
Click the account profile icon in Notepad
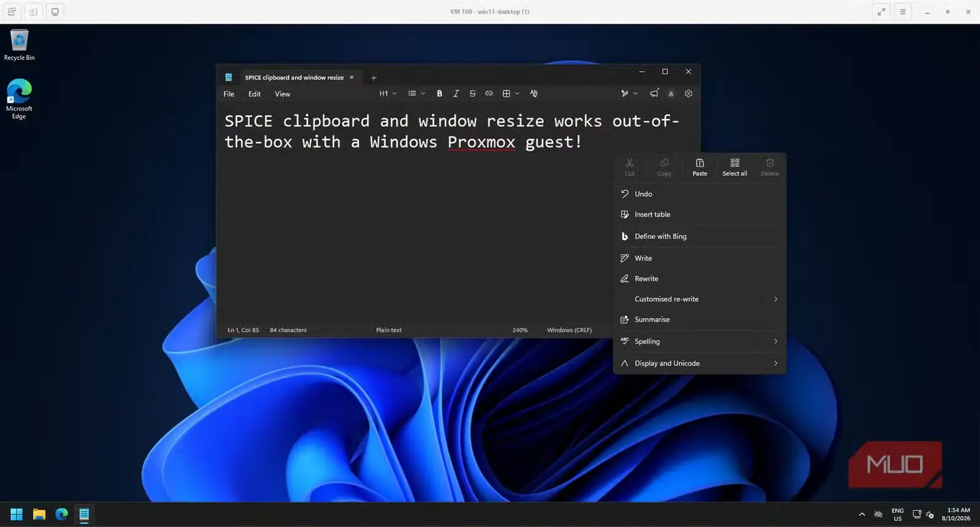tap(671, 94)
